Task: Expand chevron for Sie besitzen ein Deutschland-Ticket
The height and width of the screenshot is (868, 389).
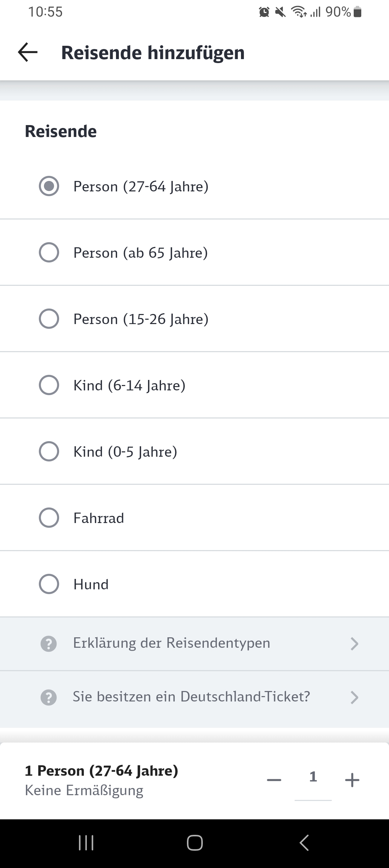Action: (354, 697)
